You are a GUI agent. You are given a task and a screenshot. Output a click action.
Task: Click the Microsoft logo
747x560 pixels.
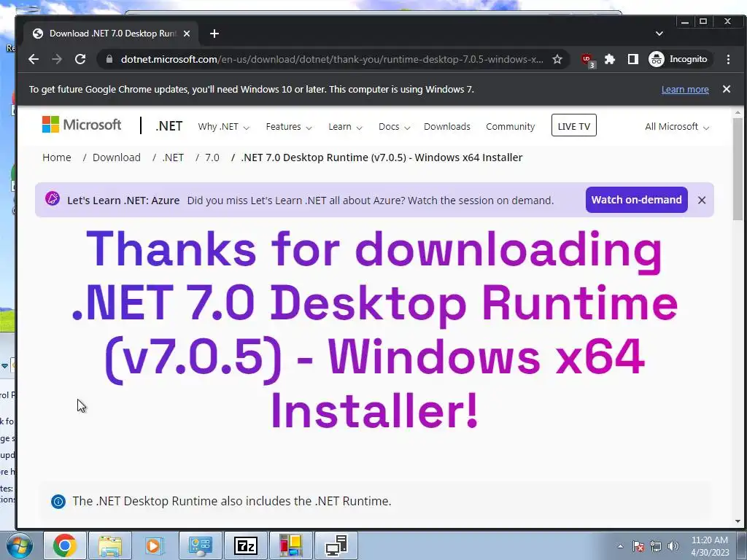[82, 125]
